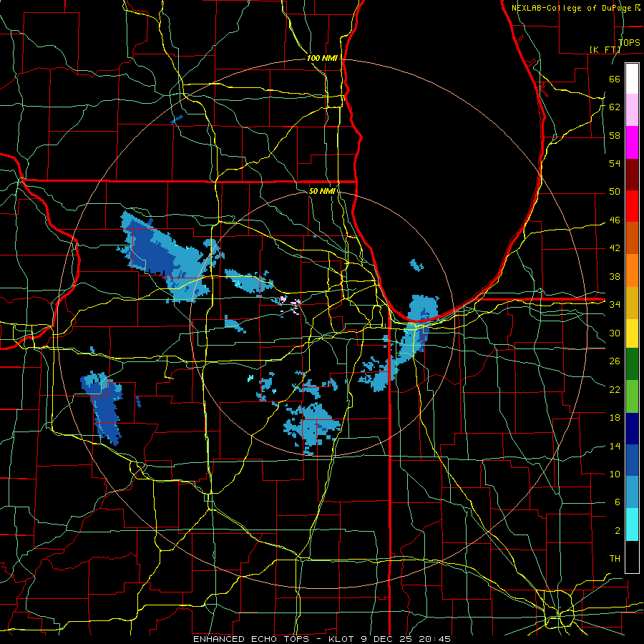The image size is (644, 644).
Task: Click the 100 NMI range ring label
Action: [x=322, y=58]
